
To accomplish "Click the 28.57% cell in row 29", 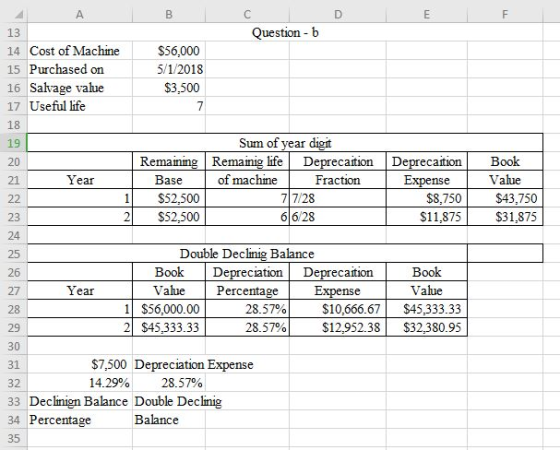I will [x=247, y=328].
